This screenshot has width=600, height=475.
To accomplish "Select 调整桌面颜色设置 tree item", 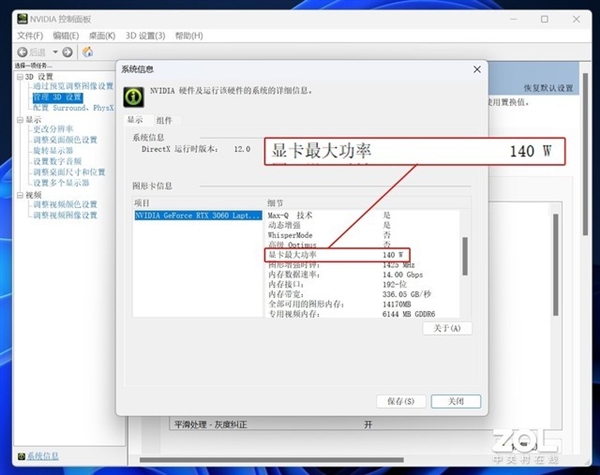I will point(65,140).
